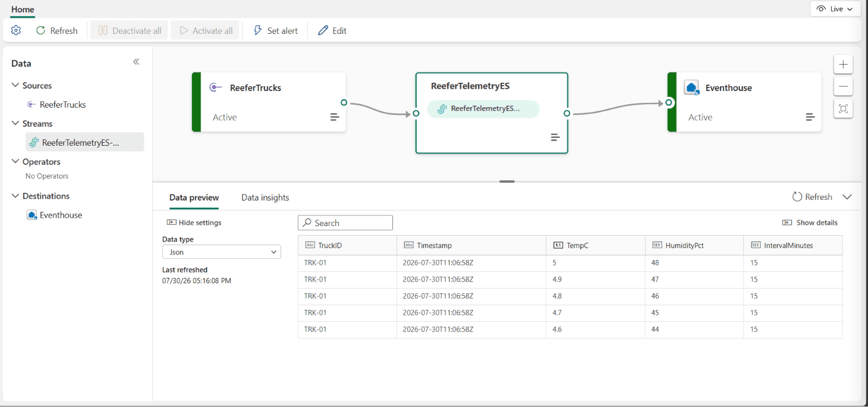Click ReeferTelemetryES node input port
868x407 pixels.
point(416,113)
